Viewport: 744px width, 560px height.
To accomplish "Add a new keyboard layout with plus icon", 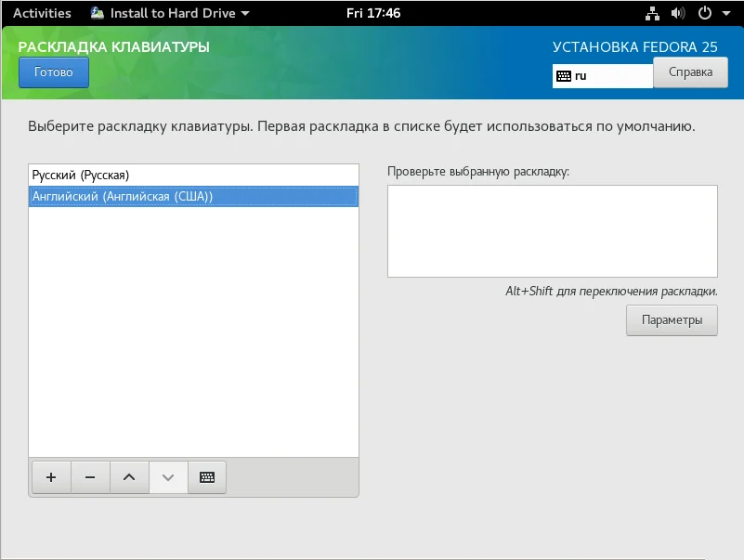I will tap(51, 477).
